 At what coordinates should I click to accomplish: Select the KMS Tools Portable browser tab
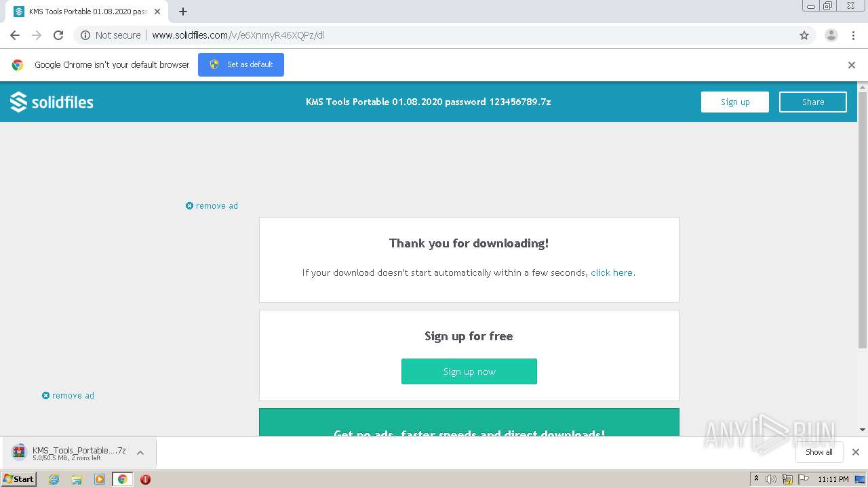coord(87,12)
